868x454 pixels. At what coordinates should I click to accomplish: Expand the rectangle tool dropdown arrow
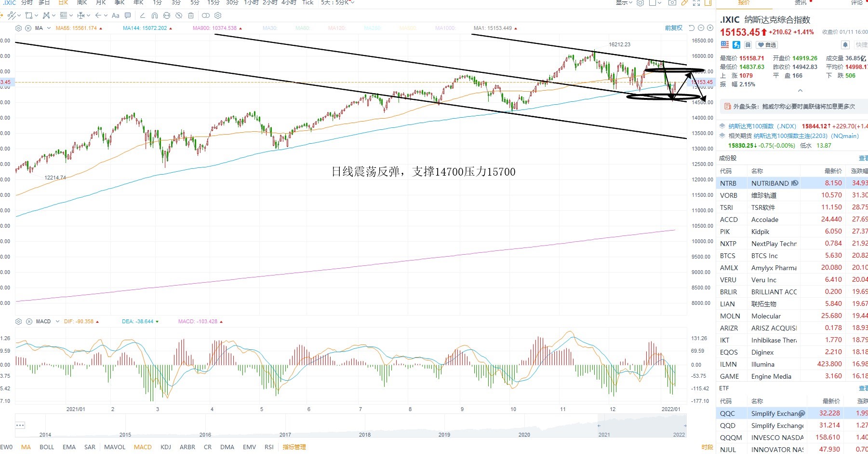36,15
